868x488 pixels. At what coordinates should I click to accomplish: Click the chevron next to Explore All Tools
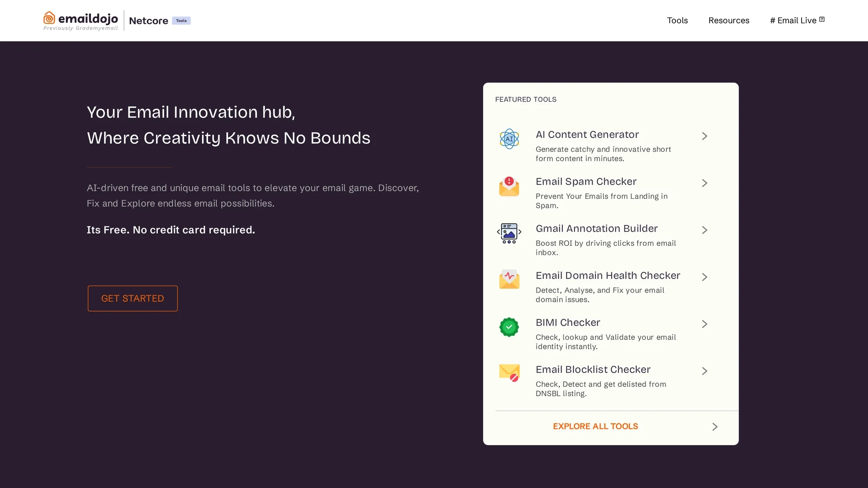coord(715,427)
